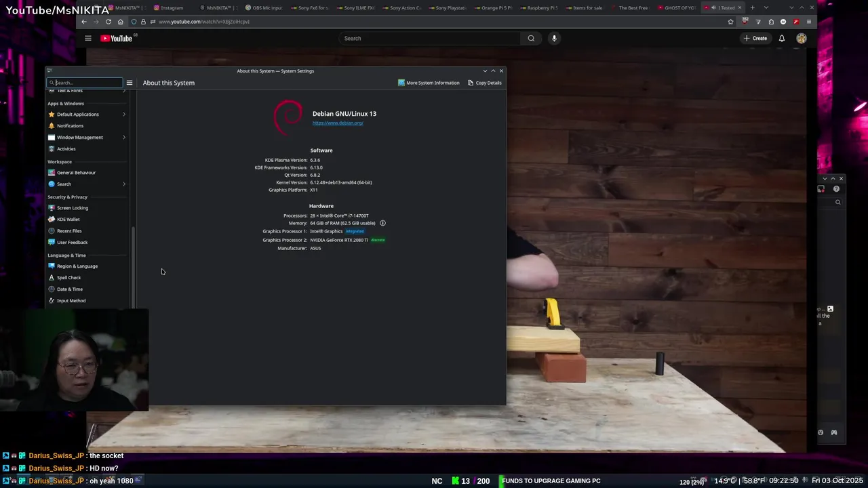Open Screen Locking settings
Image resolution: width=868 pixels, height=488 pixels.
click(x=87, y=208)
